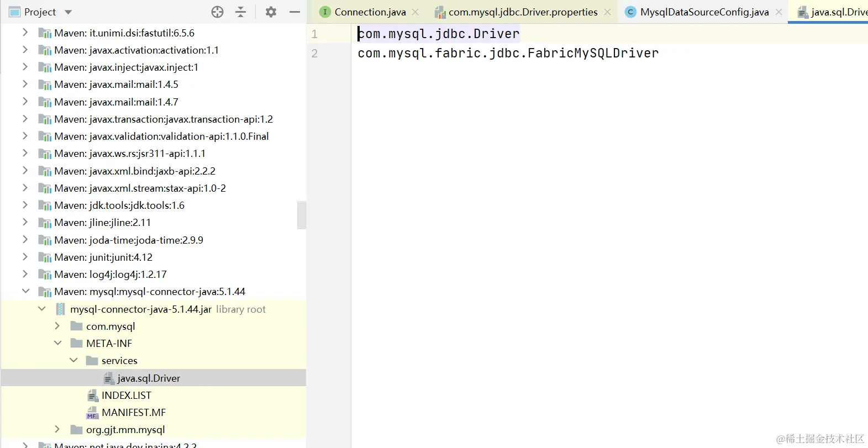Click the Project panel title label
Screen dimensions: 868x448
pyautogui.click(x=40, y=12)
